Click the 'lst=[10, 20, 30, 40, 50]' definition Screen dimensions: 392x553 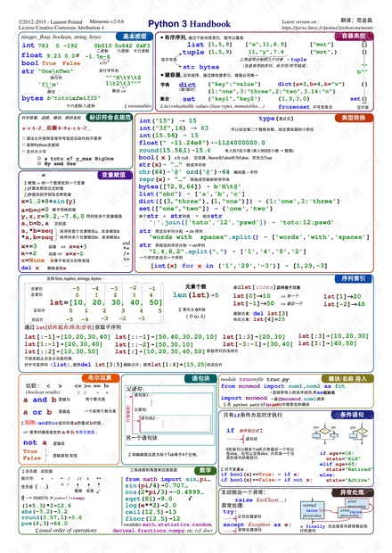(x=106, y=302)
